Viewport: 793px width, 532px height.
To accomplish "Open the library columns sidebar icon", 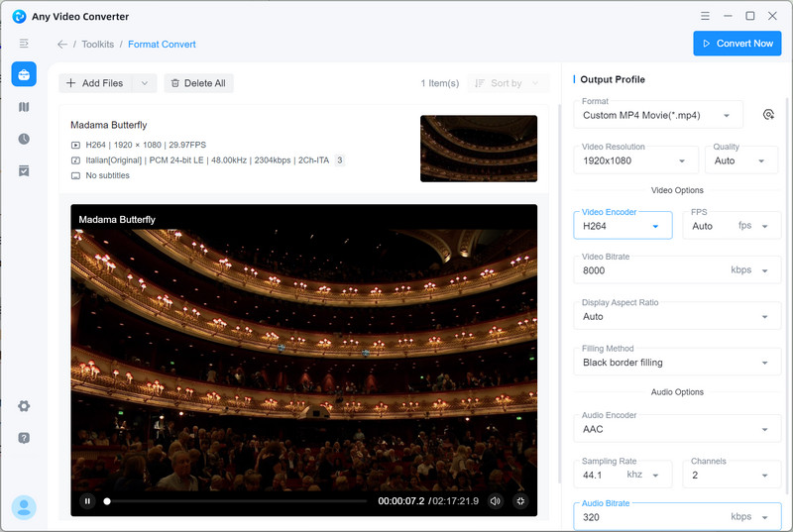I will click(x=24, y=107).
